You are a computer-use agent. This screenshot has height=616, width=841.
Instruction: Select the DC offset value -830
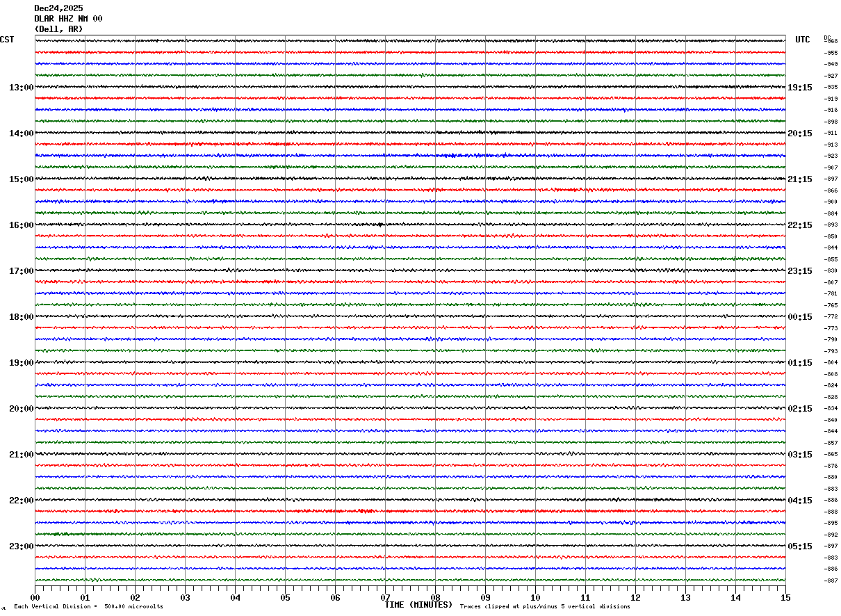pos(831,271)
